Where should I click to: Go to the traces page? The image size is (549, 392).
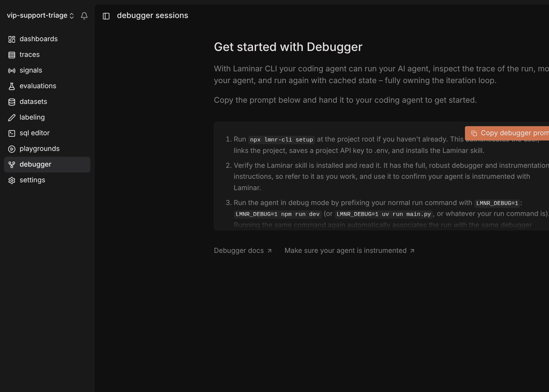coord(47,55)
